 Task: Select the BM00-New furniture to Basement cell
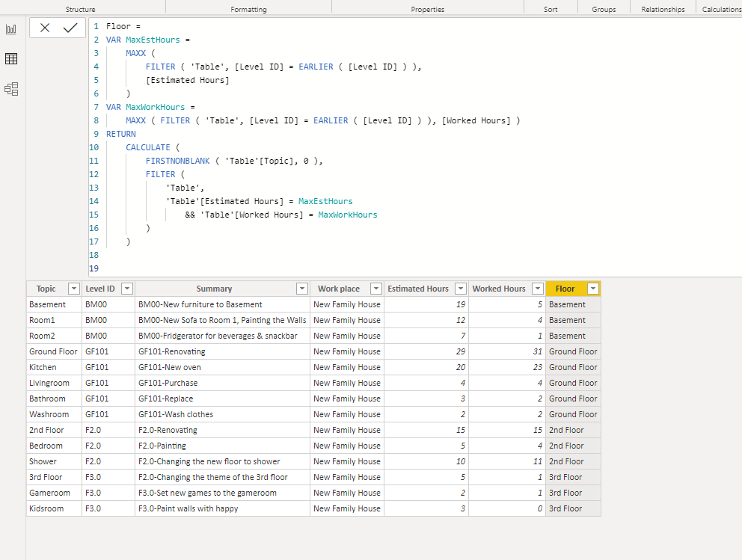222,304
